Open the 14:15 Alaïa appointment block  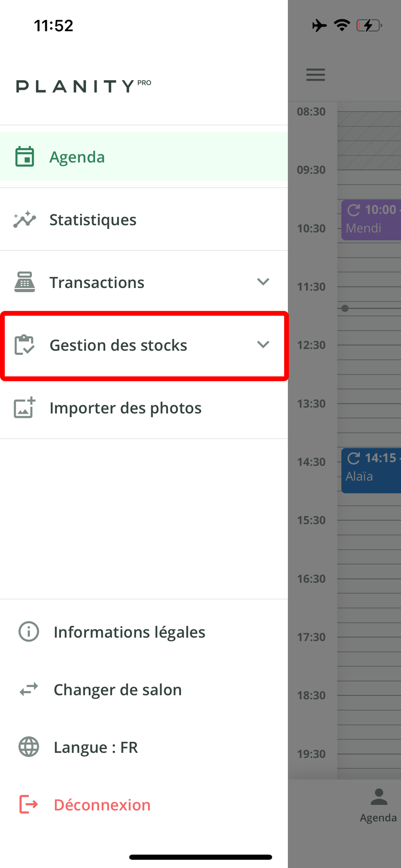coord(371,470)
